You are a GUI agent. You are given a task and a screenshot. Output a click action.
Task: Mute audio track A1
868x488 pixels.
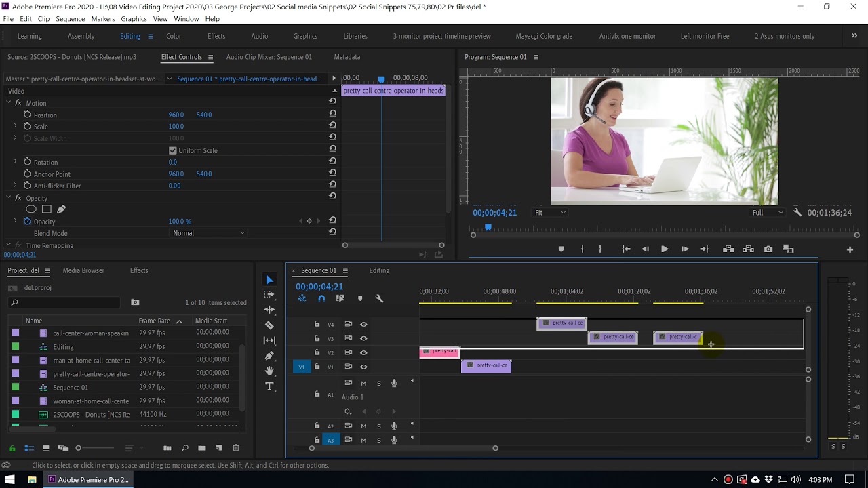point(363,384)
